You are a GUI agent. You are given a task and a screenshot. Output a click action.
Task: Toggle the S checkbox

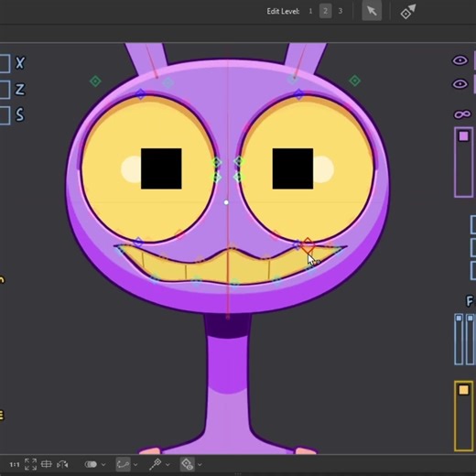[5, 115]
